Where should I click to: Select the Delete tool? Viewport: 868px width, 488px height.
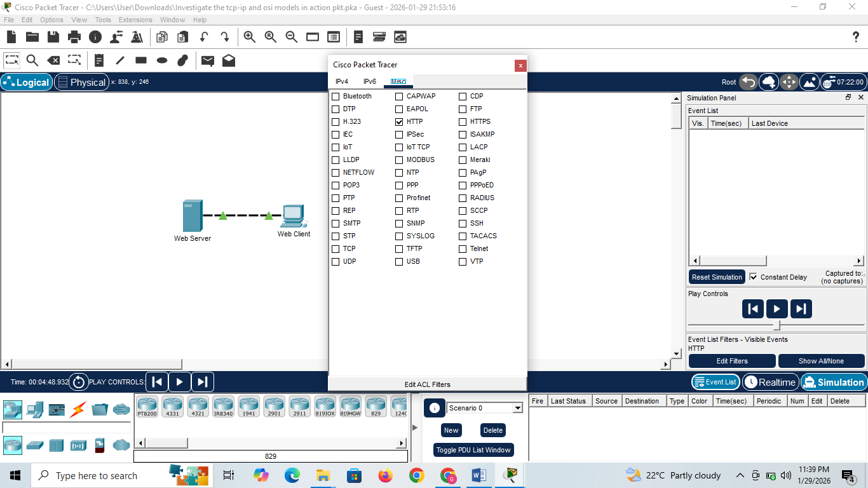pyautogui.click(x=53, y=60)
